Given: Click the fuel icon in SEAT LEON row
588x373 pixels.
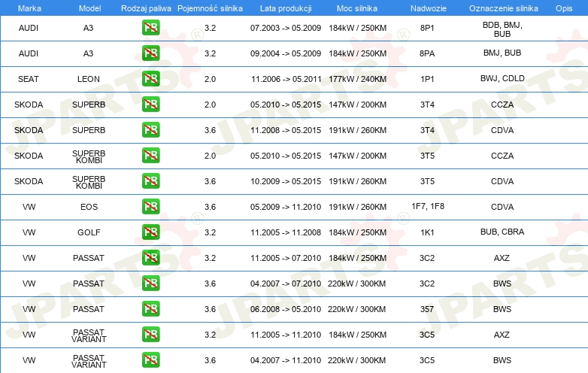Looking at the screenshot, I should (150, 79).
